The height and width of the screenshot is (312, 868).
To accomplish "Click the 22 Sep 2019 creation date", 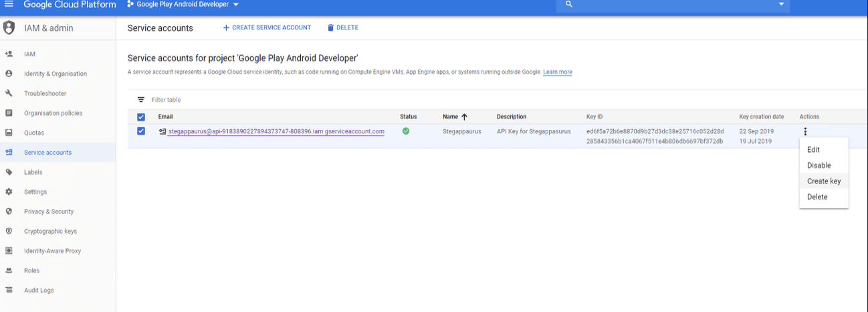I will click(756, 131).
